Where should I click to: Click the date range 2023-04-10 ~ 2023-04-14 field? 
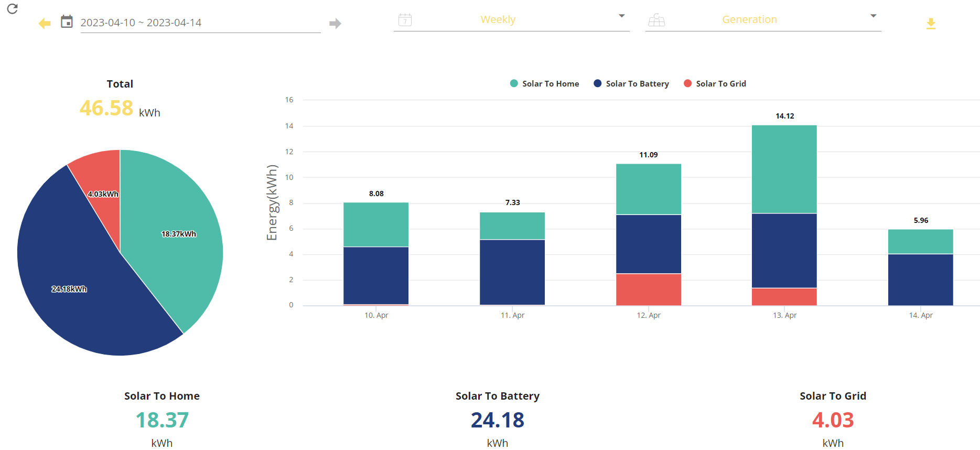(x=200, y=23)
